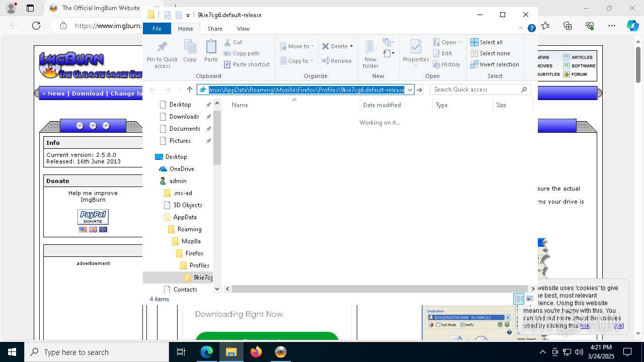This screenshot has width=644, height=362.
Task: Select Documents in navigation pane
Action: (x=185, y=129)
